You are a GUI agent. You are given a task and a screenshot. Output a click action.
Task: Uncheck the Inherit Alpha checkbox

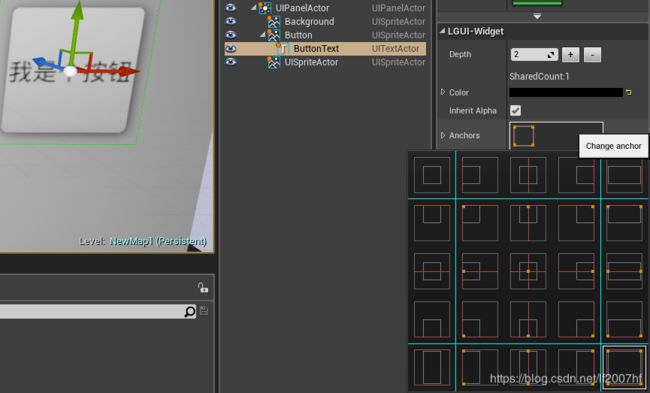515,111
